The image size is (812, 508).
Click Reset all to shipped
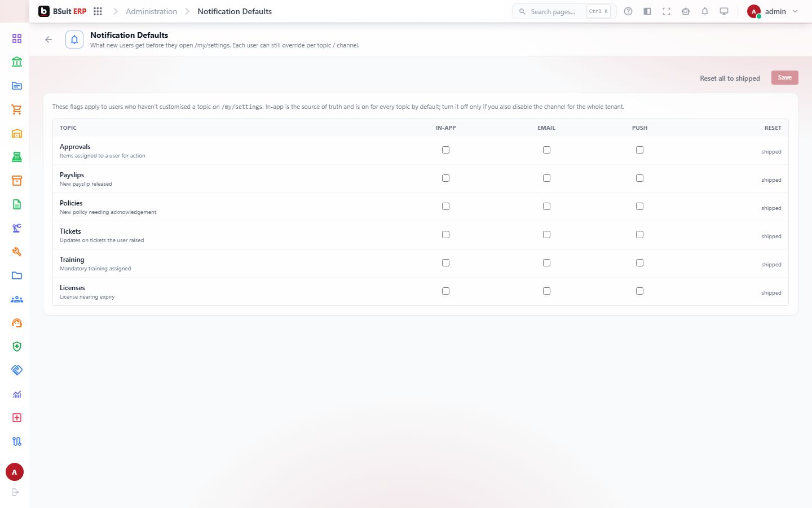(730, 78)
